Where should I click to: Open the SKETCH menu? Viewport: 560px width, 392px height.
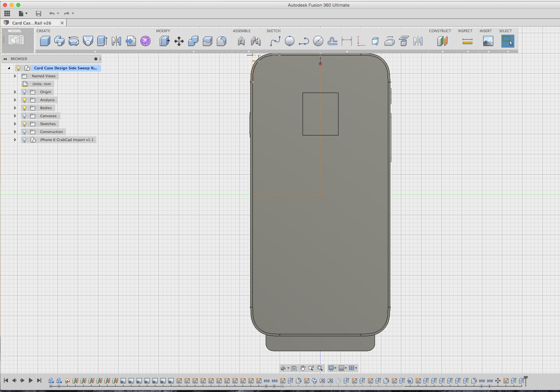tap(273, 31)
